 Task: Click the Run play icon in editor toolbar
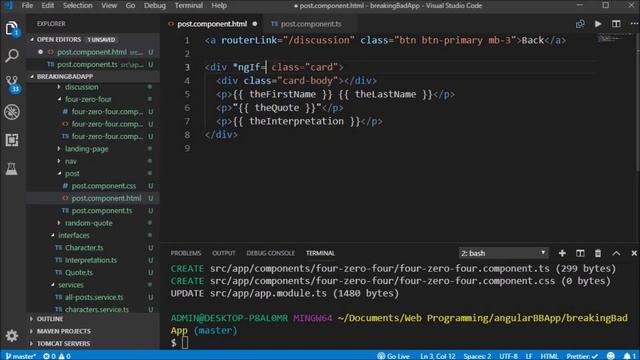click(598, 24)
